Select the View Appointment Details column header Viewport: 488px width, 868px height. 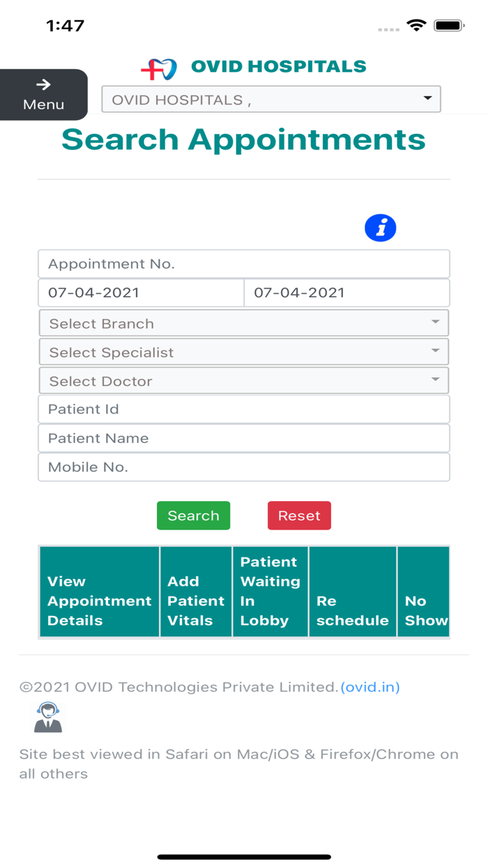99,600
